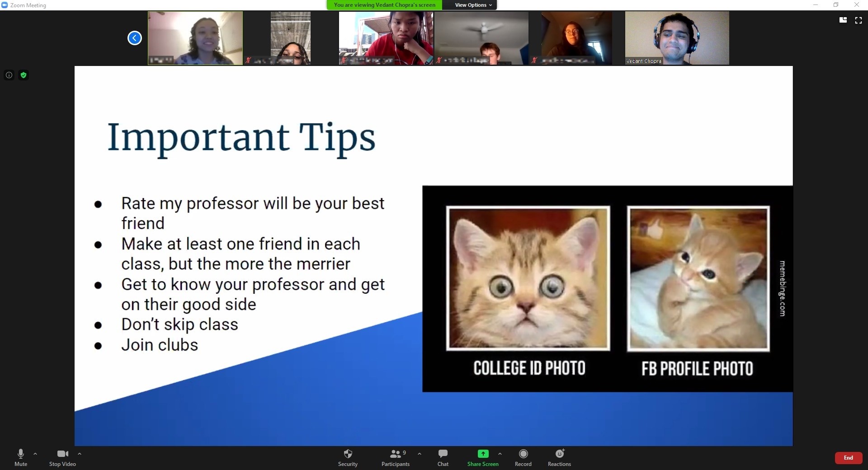Click the green Share Screen icon
The height and width of the screenshot is (470, 868).
[483, 454]
